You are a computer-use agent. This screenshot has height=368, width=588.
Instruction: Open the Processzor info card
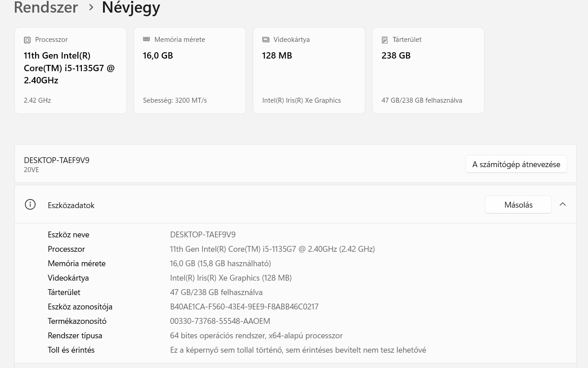[x=71, y=70]
